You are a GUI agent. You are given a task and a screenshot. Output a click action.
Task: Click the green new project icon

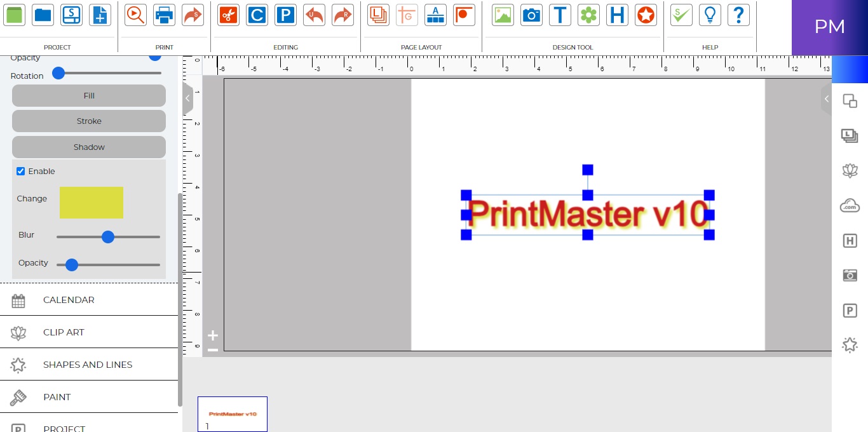[14, 15]
